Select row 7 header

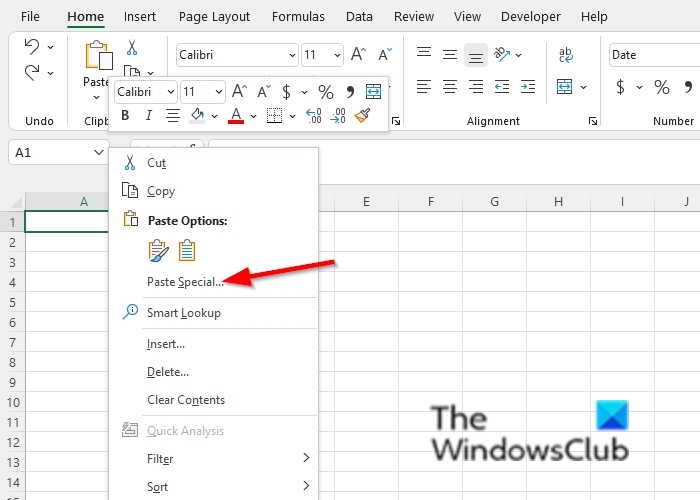coord(12,342)
